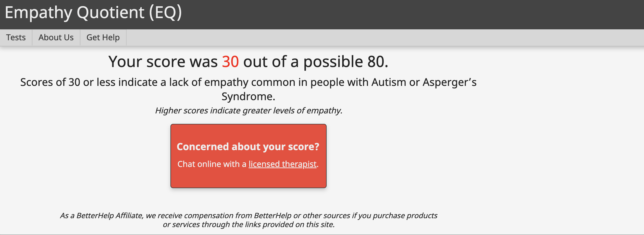The width and height of the screenshot is (644, 235).
Task: Click the 'Your score was' heading text
Action: 163,62
